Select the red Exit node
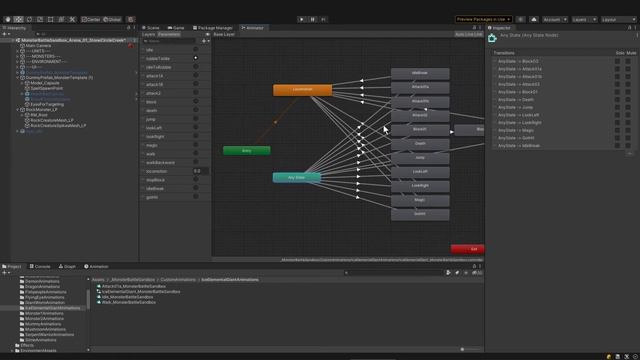This screenshot has width=640, height=360. [468, 249]
